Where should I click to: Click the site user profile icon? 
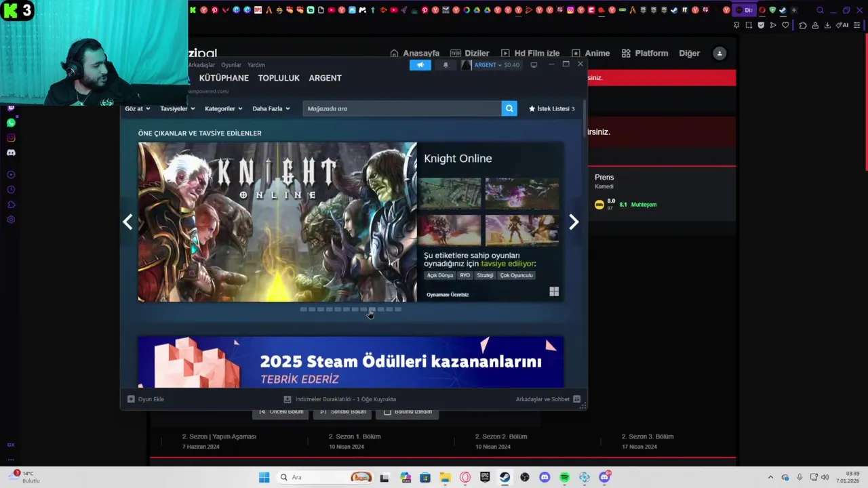[719, 54]
